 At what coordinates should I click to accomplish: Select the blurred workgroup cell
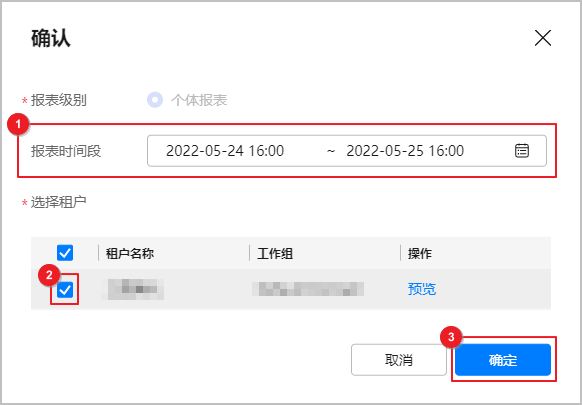308,289
